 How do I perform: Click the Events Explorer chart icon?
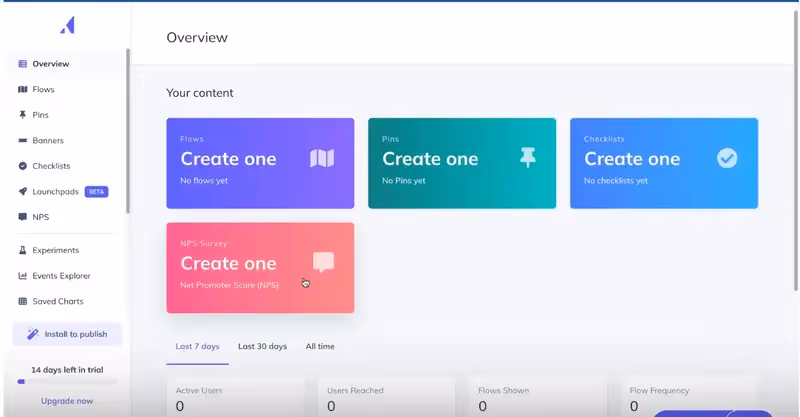tap(22, 276)
